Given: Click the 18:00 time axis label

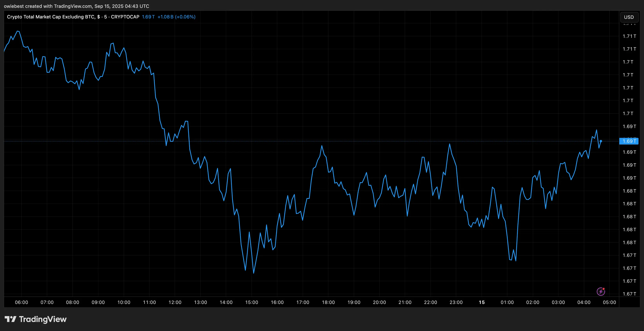Looking at the screenshot, I should point(328,302).
